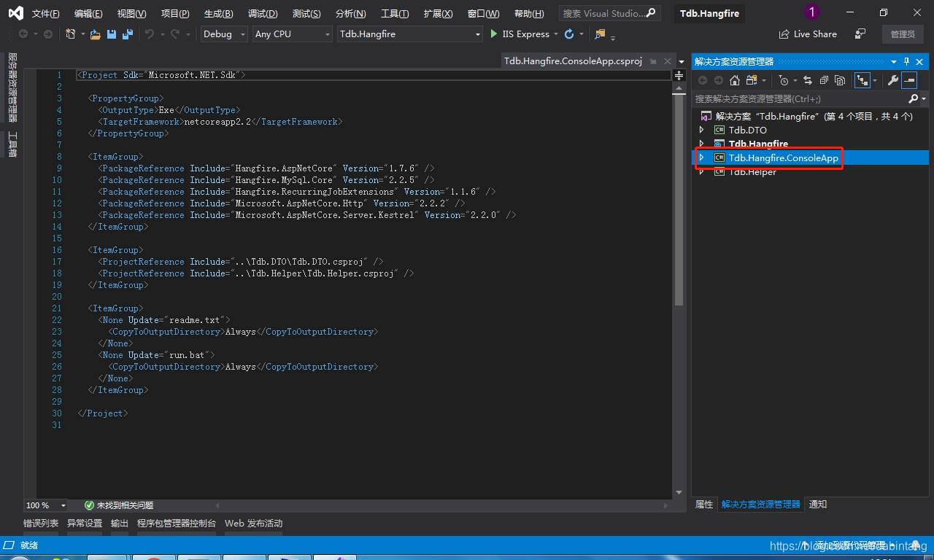Toggle the nested view icon in Solution Explorer
This screenshot has width=934, height=560.
coord(862,80)
